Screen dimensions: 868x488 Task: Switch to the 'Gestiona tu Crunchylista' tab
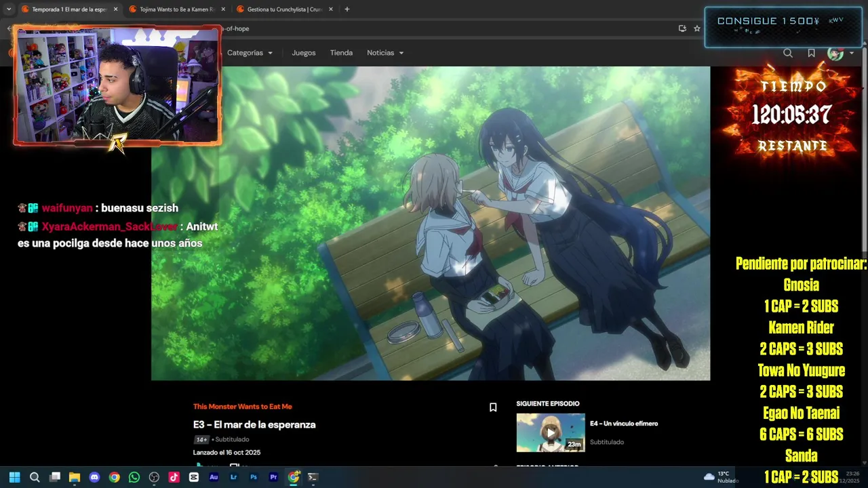click(x=283, y=9)
